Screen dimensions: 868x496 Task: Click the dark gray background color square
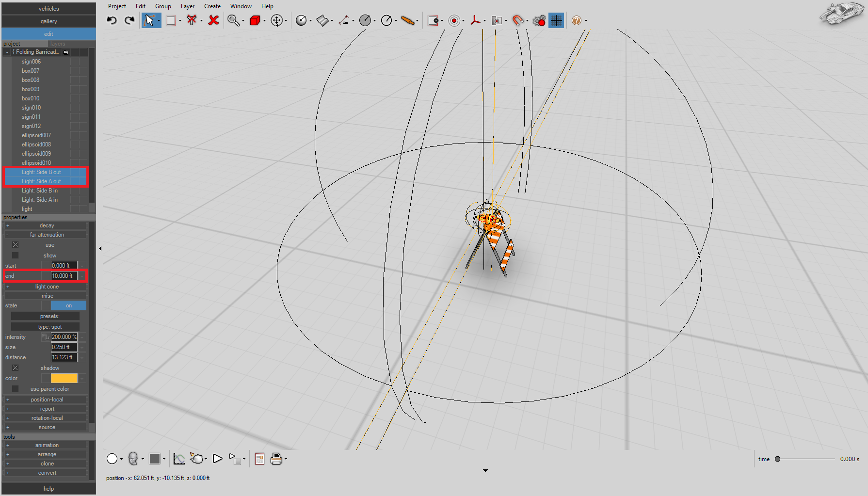click(x=155, y=459)
